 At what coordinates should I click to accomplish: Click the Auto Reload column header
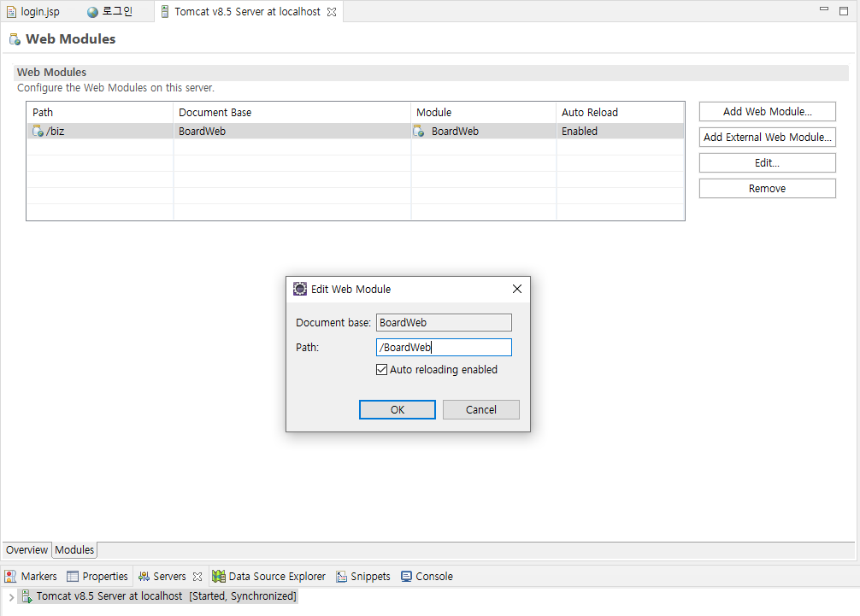[621, 112]
